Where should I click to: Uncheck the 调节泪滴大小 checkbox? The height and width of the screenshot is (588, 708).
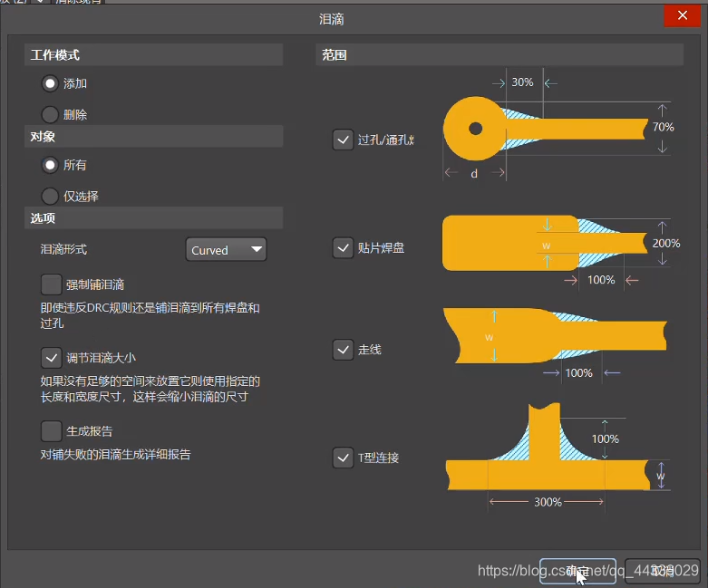pyautogui.click(x=51, y=358)
